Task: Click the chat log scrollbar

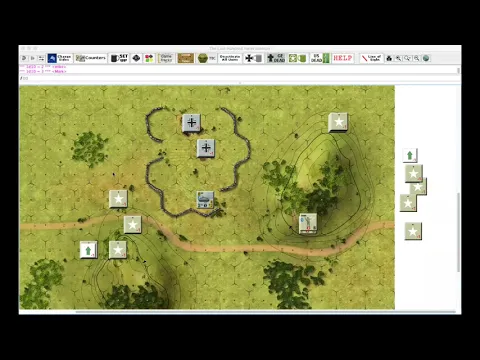Action: [459, 70]
